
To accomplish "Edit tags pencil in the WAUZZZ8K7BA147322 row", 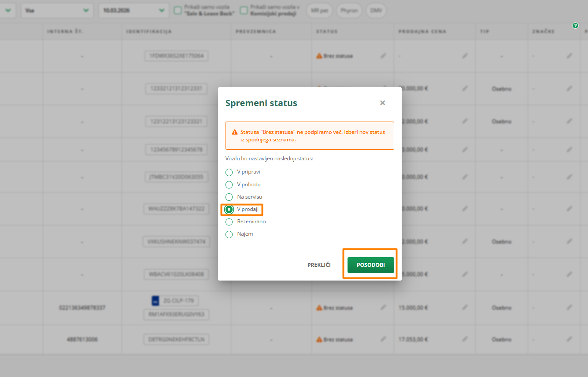I will (570, 209).
